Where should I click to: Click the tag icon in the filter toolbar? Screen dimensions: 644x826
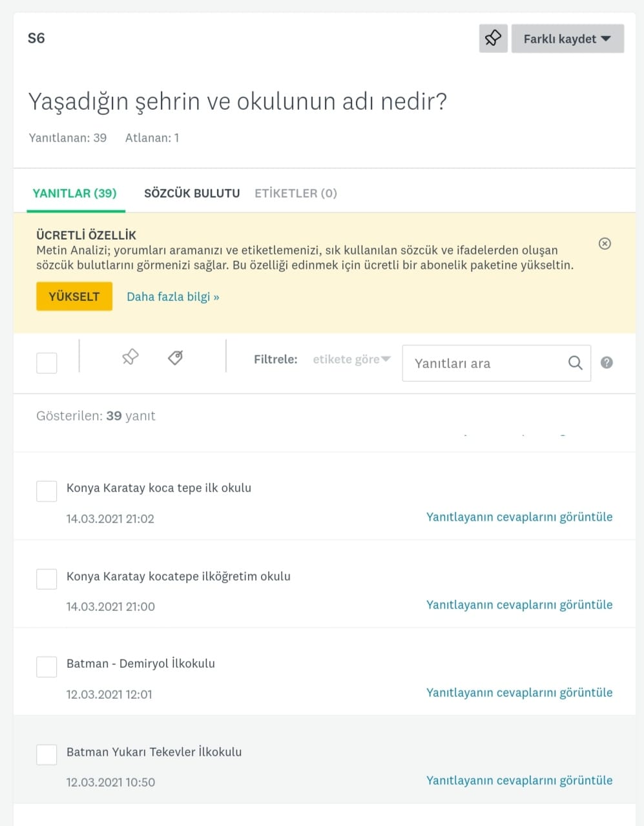pos(174,356)
